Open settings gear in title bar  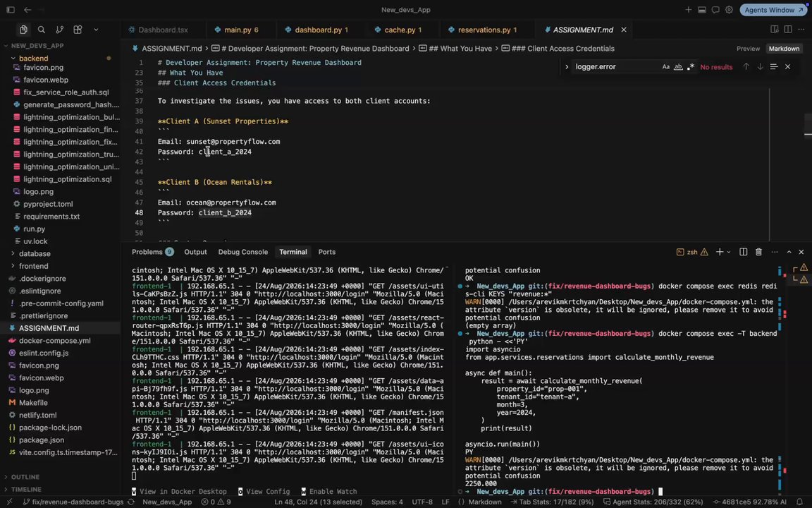click(x=729, y=10)
